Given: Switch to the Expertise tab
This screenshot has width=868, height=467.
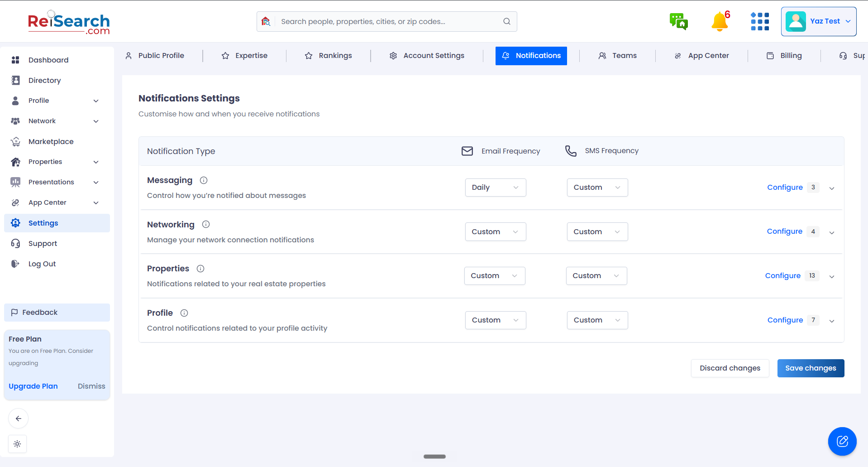Looking at the screenshot, I should 244,56.
